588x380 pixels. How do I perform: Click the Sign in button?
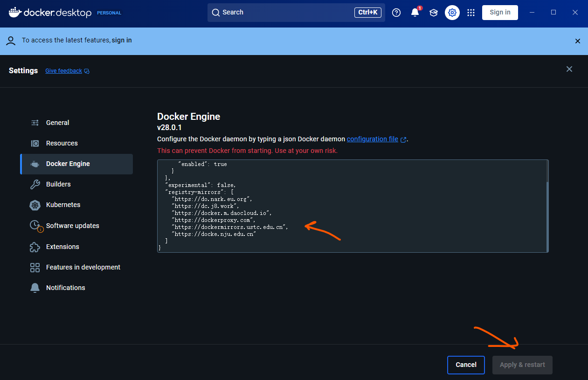(x=500, y=13)
